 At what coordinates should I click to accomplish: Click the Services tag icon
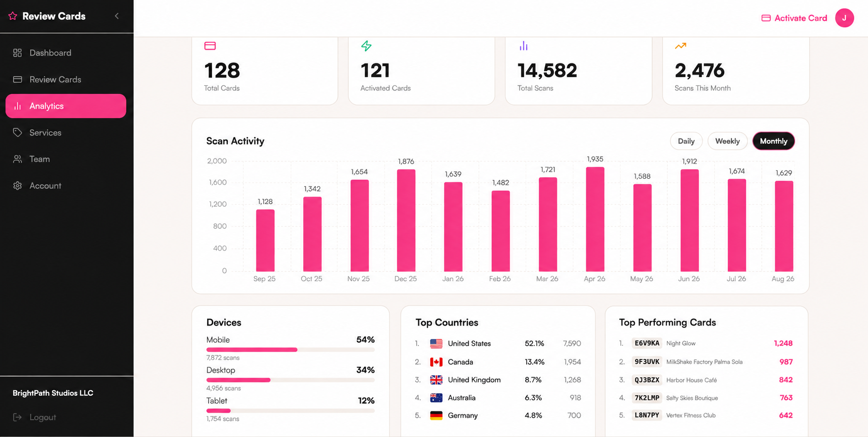pos(17,133)
